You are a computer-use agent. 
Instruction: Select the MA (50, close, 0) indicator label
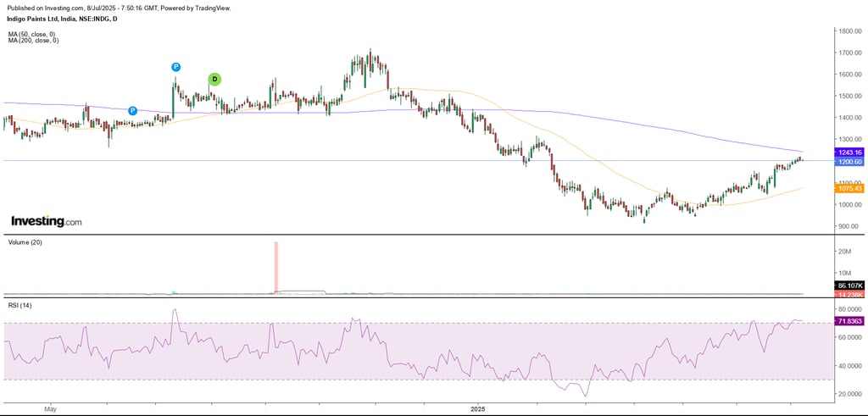pos(33,34)
